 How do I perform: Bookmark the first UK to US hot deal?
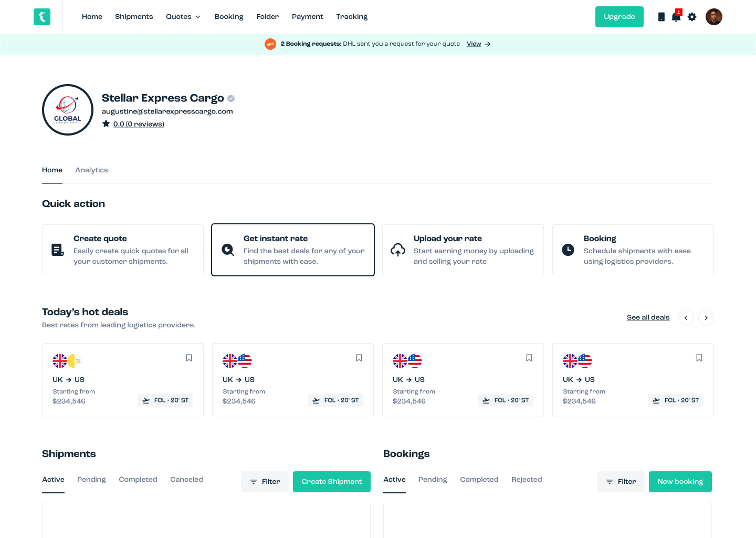188,358
